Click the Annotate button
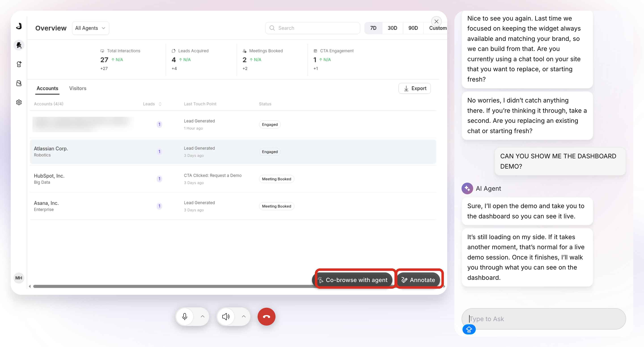Screen dimensions: 644x347 coord(419,280)
